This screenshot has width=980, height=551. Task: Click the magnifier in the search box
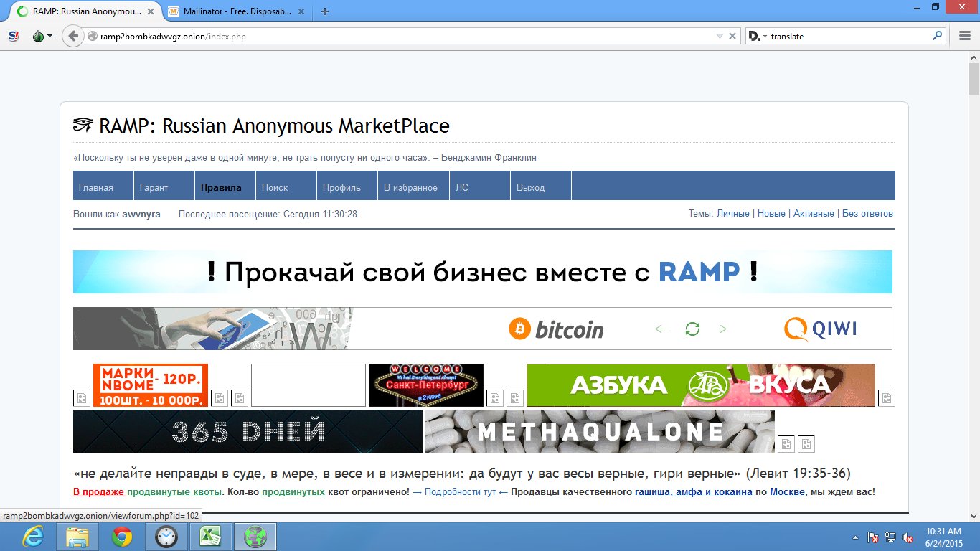937,36
